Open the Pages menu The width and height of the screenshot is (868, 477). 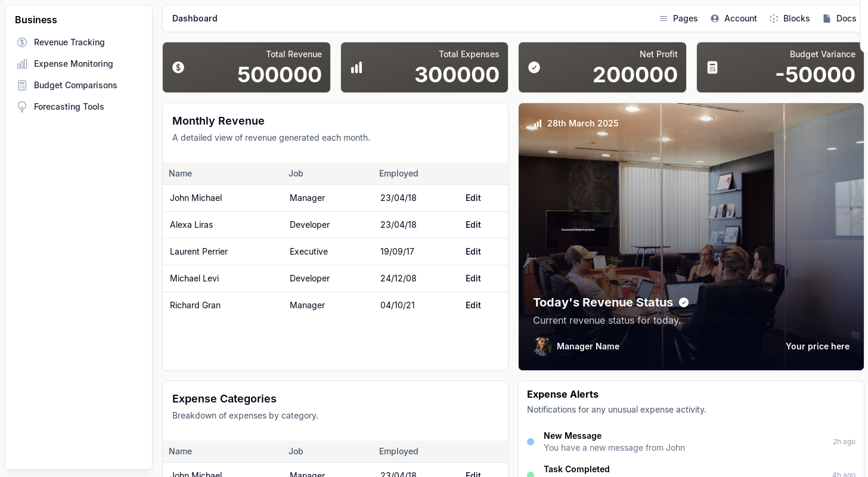[678, 18]
